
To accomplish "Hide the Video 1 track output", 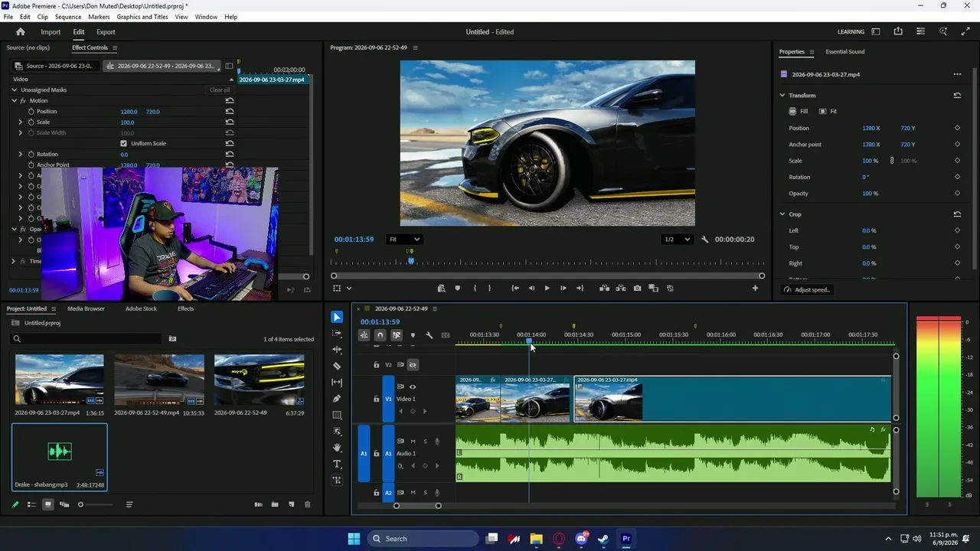I will [413, 386].
